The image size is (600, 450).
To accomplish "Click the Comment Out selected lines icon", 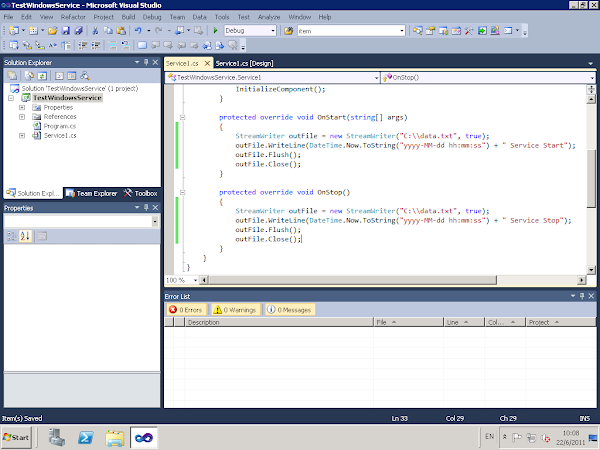I will click(x=112, y=46).
